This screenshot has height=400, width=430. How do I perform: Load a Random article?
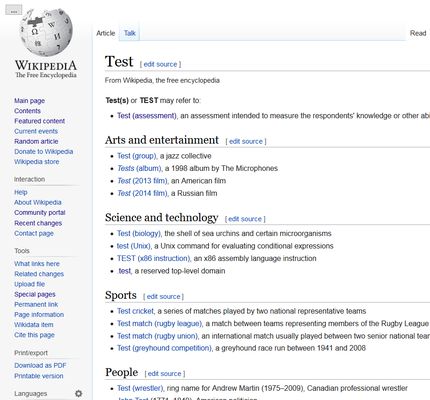click(36, 141)
